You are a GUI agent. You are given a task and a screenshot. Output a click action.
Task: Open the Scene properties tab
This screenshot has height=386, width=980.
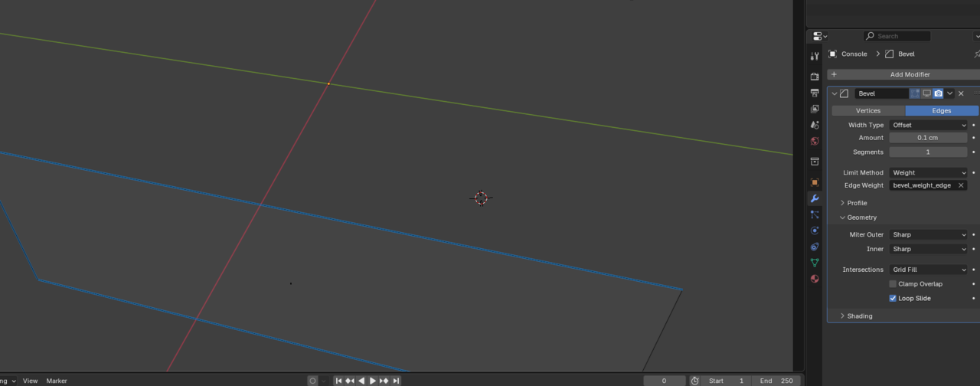(815, 125)
